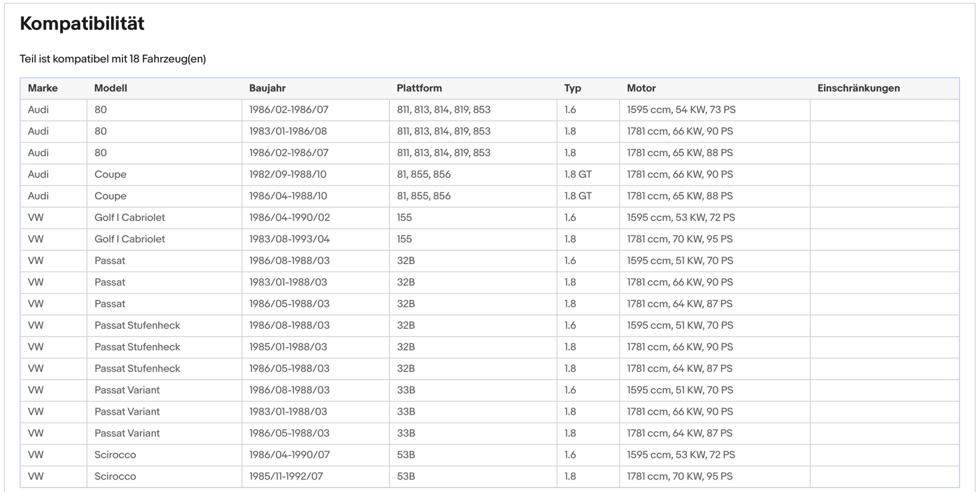Screen dimensions: 980x492
Task: Click the Passat Stufenheck date 1985/01-1988/03
Action: click(288, 347)
